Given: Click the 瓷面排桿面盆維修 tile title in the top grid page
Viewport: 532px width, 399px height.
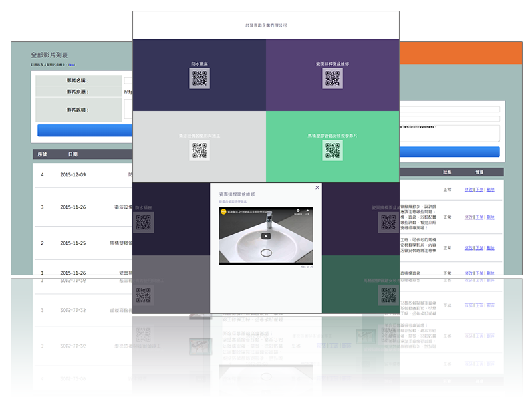Looking at the screenshot, I should tap(332, 63).
